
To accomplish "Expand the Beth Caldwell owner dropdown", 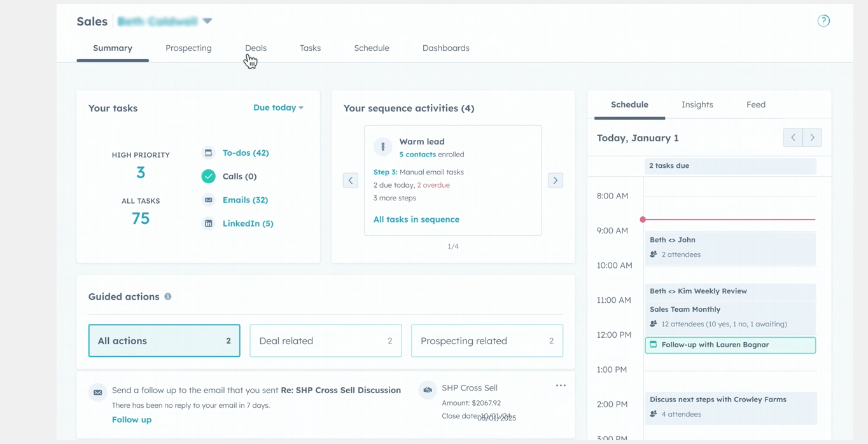I will pos(207,20).
